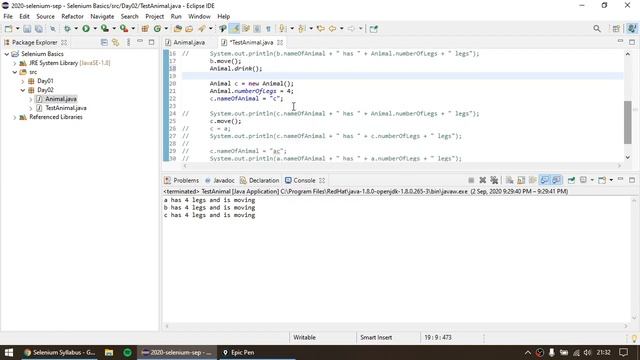Select Animal.java in Package Explorer

(61, 99)
